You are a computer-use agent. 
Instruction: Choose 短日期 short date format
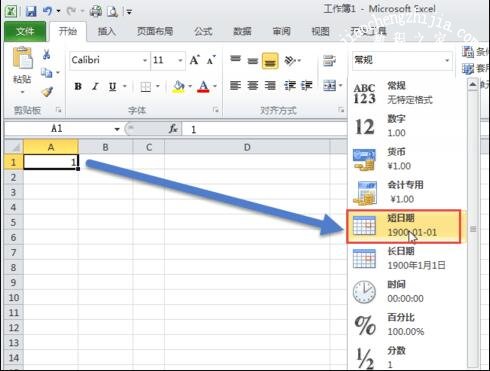pyautogui.click(x=404, y=226)
